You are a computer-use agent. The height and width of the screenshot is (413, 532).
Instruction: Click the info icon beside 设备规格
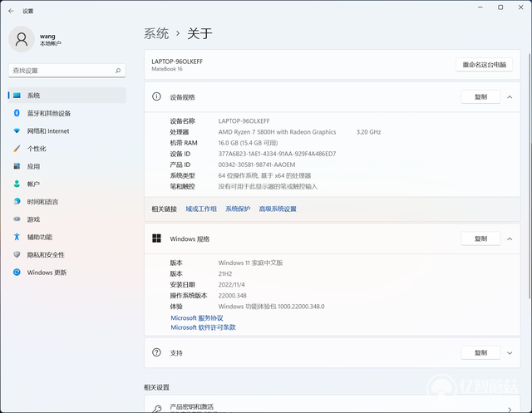[x=156, y=96]
